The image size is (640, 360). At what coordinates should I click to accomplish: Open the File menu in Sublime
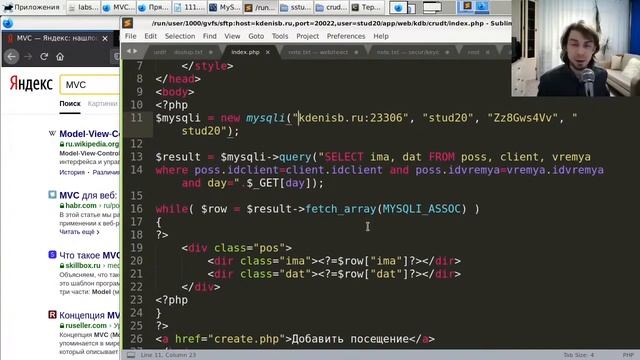[x=131, y=36]
